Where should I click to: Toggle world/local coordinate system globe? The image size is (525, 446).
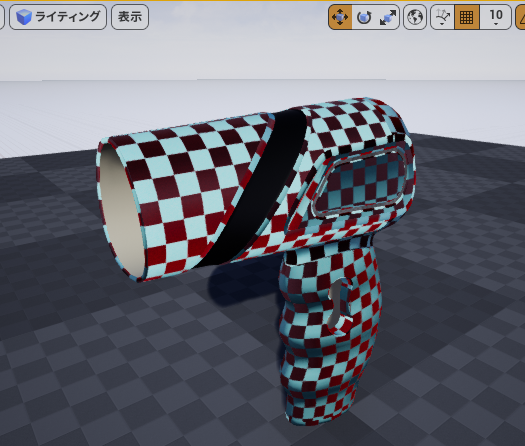coord(415,17)
